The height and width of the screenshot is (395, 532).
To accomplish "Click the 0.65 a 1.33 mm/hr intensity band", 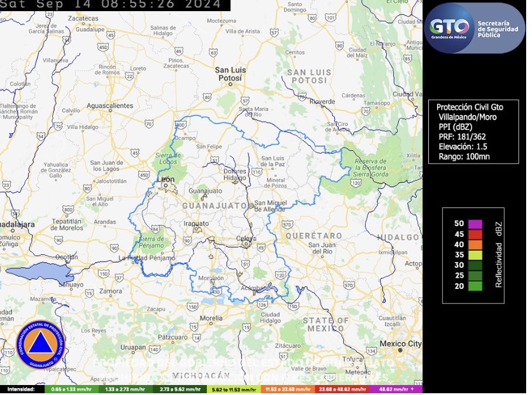I will pos(71,389).
